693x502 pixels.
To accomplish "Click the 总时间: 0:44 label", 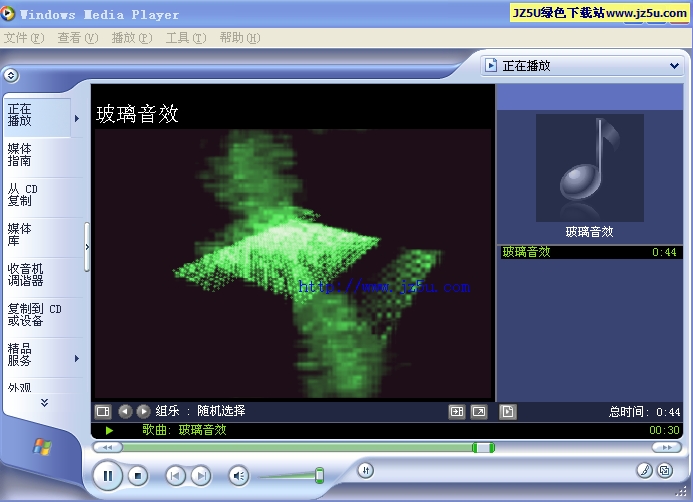I will click(645, 412).
